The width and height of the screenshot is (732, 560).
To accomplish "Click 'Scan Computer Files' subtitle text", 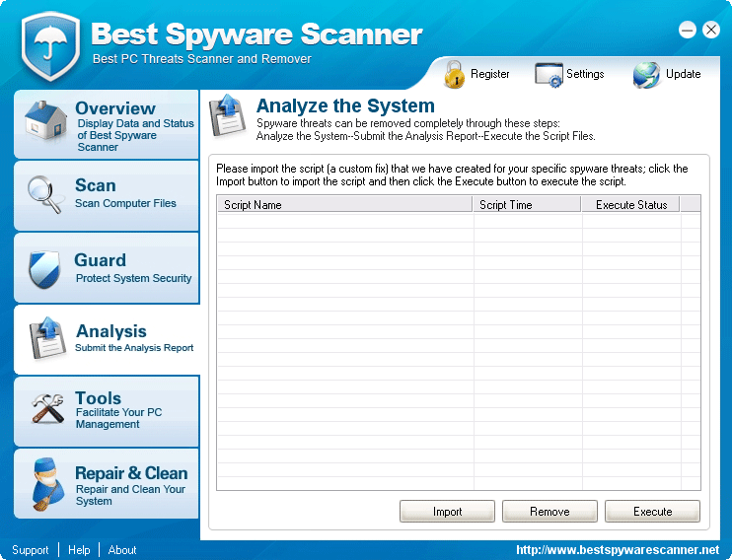I will (125, 203).
